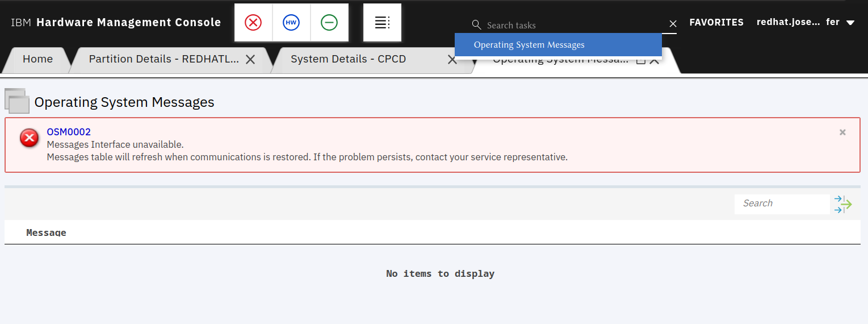Click the stacked windows Operating System Messages icon

[x=17, y=101]
